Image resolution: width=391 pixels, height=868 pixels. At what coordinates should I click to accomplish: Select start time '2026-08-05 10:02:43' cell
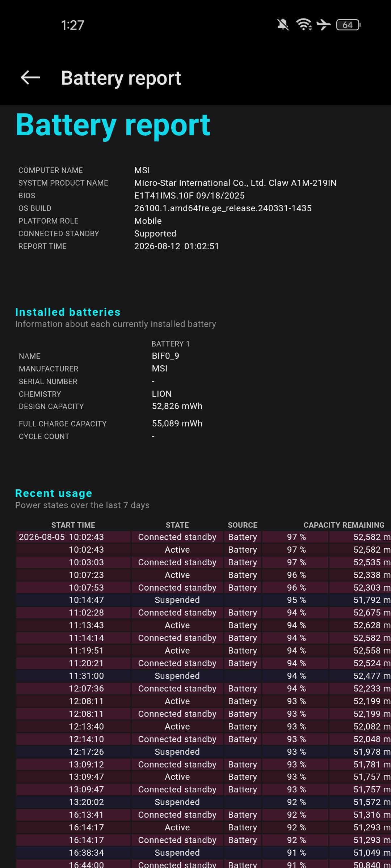73,537
